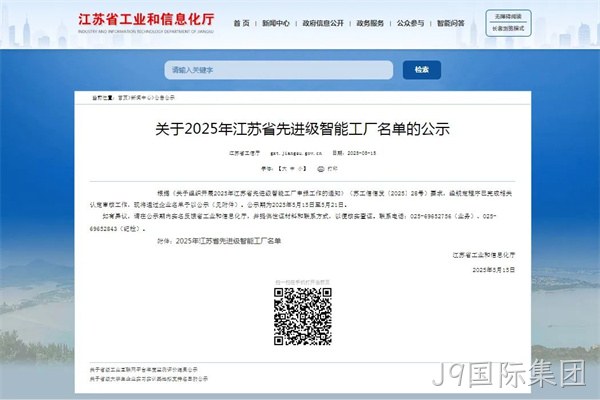Open the 新闻中心 navigation item
This screenshot has width=600, height=400.
(276, 23)
